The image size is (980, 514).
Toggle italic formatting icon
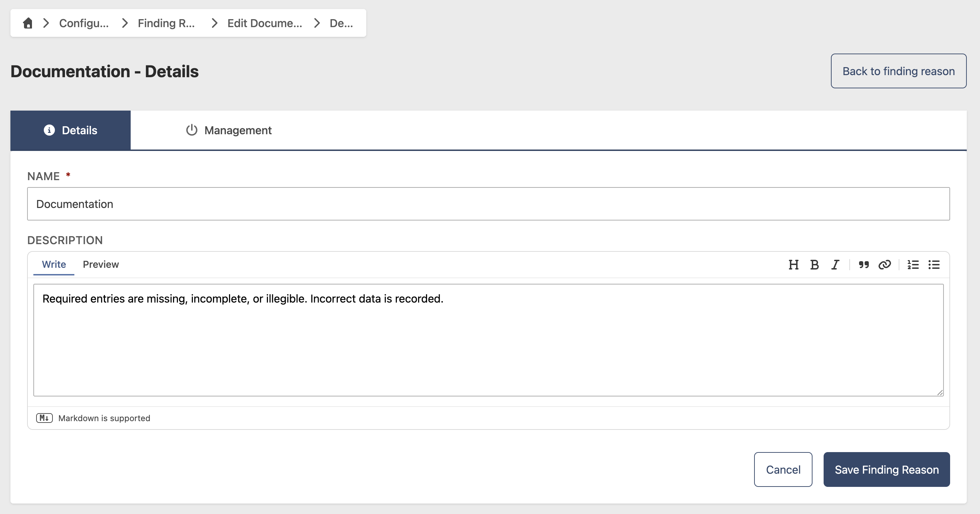[835, 265]
